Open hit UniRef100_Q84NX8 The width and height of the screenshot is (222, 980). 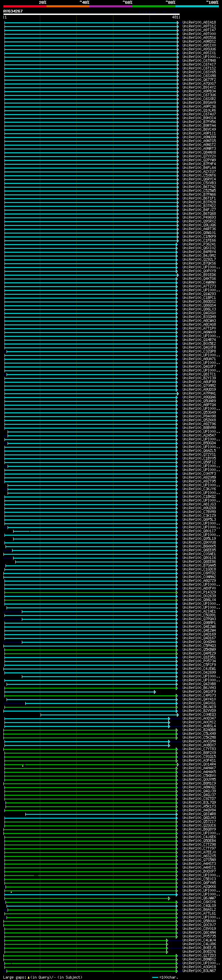pos(199,153)
